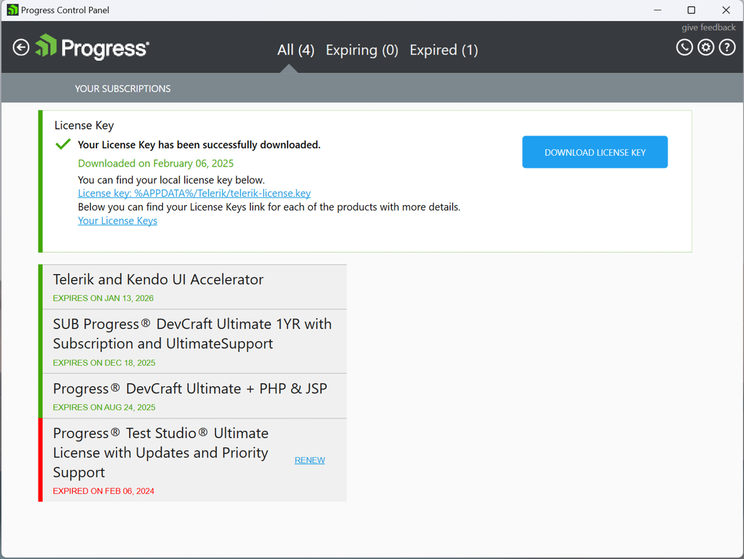Image resolution: width=744 pixels, height=559 pixels.
Task: Open help via the question mark icon
Action: click(x=727, y=47)
